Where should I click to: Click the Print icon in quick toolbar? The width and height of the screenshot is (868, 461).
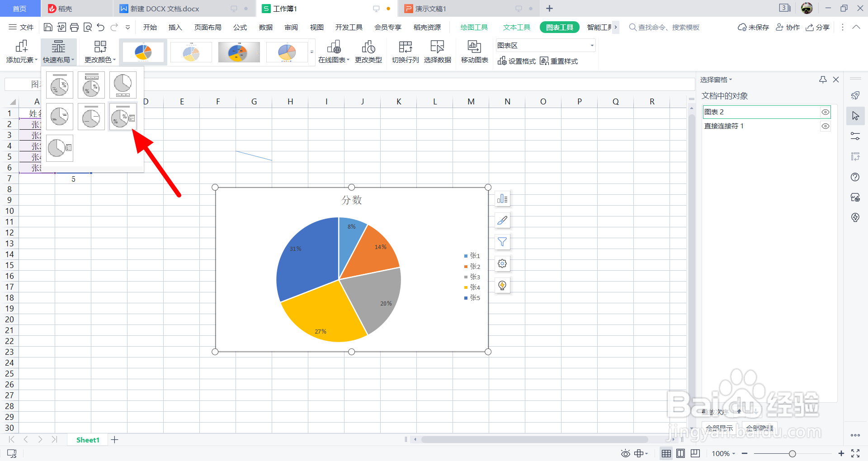[75, 27]
